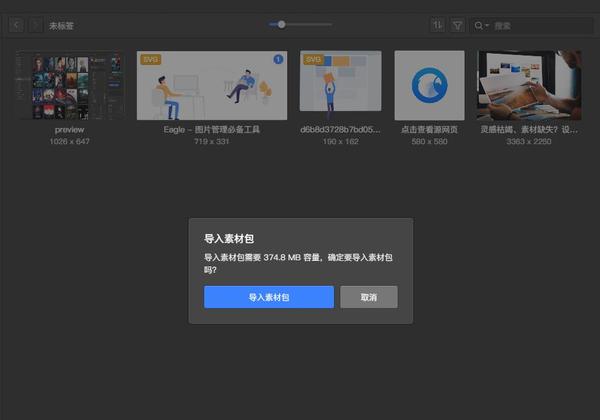Go back with the left arrow icon
Screen dimensions: 600x420
coord(16,26)
